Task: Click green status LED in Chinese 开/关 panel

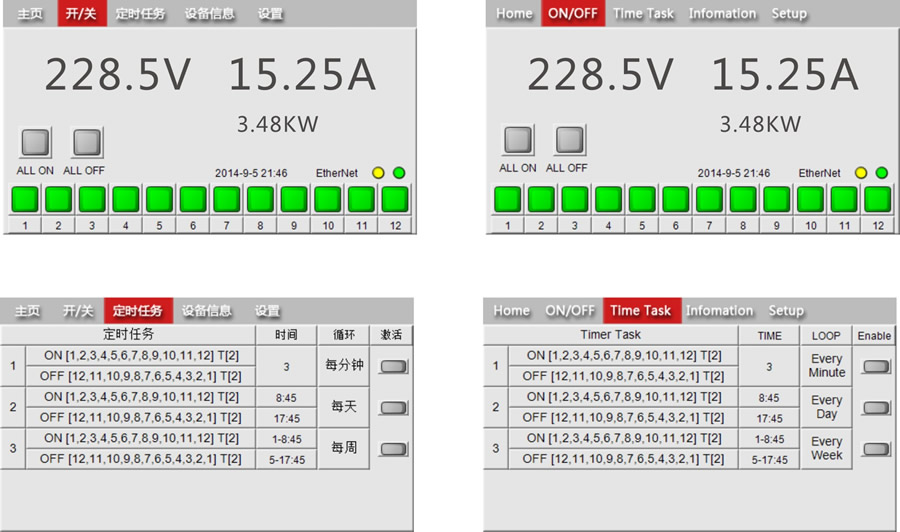Action: click(x=399, y=173)
